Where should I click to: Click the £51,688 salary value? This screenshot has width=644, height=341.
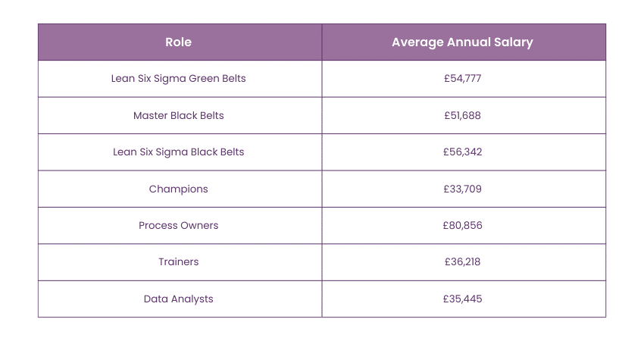462,116
